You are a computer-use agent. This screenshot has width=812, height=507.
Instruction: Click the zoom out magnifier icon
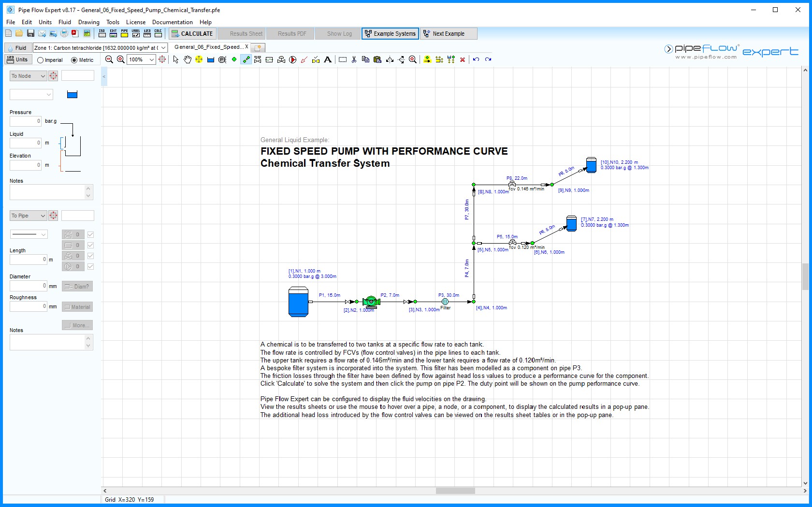tap(109, 59)
